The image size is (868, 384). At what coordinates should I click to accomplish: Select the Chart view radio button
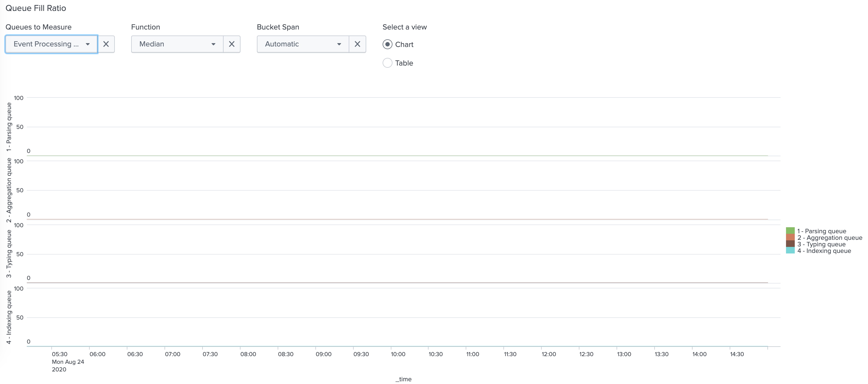[x=388, y=45]
